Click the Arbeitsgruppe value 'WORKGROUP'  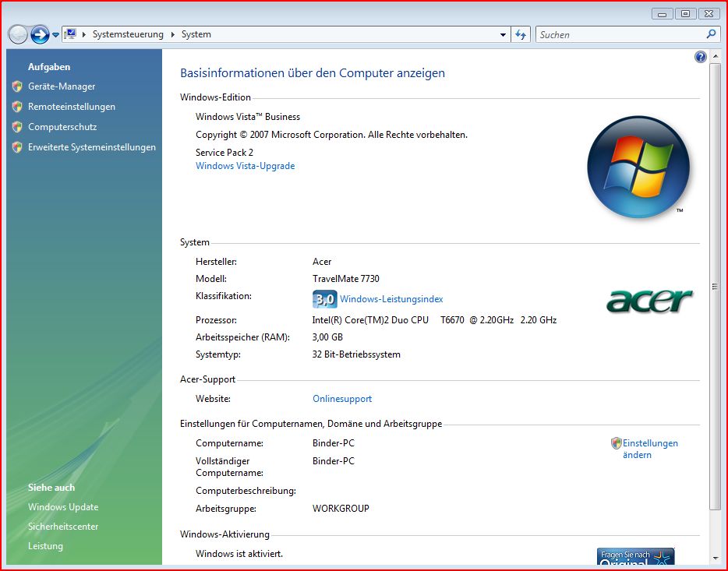tap(341, 509)
